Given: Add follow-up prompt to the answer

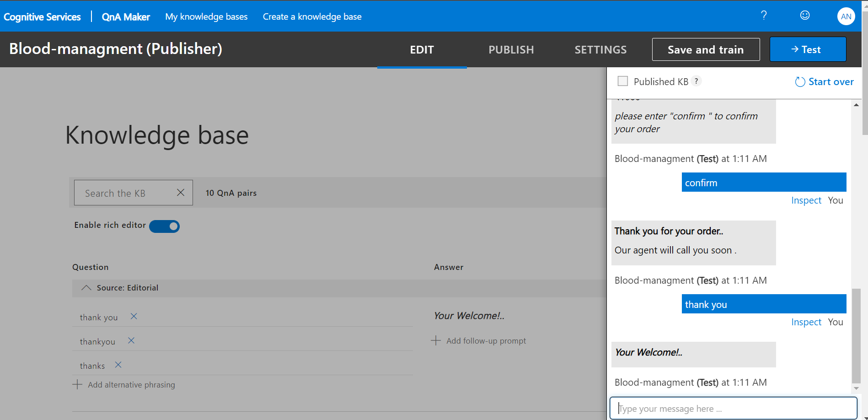Looking at the screenshot, I should [x=478, y=340].
